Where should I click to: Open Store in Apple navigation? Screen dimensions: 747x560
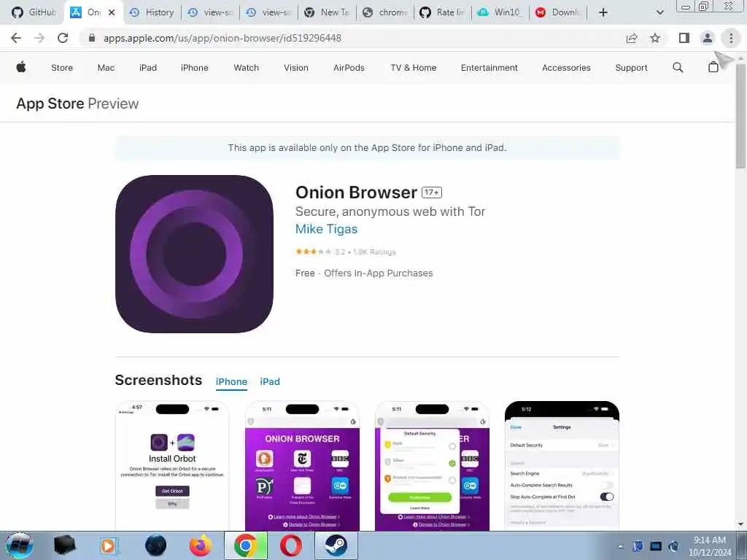click(x=62, y=68)
